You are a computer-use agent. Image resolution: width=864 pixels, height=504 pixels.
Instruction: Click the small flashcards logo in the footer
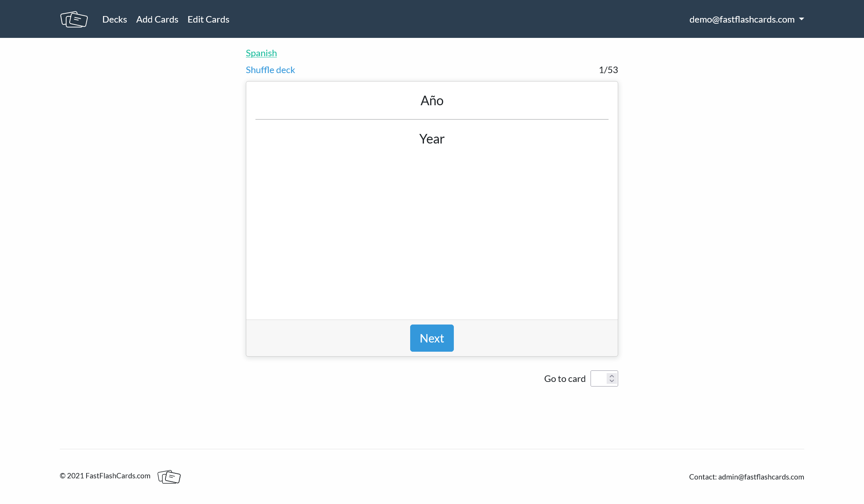169,476
